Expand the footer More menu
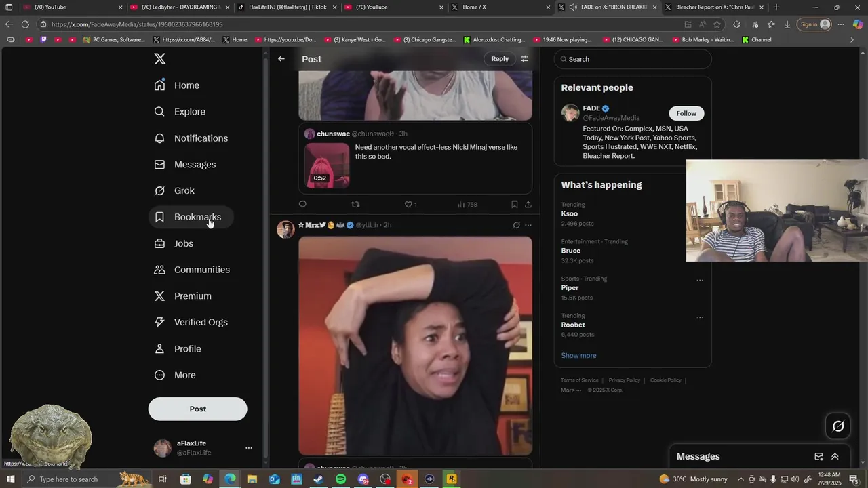 pos(571,390)
